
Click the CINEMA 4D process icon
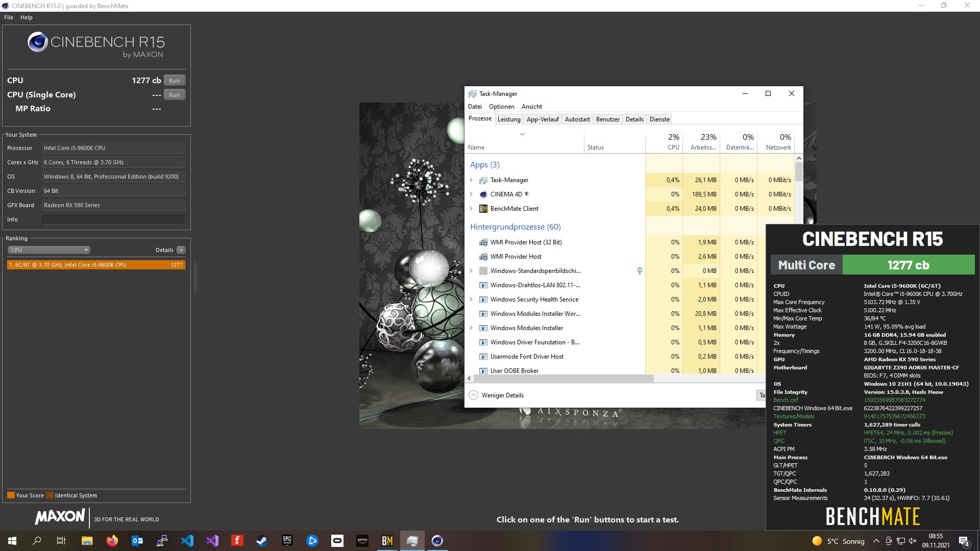coord(483,194)
